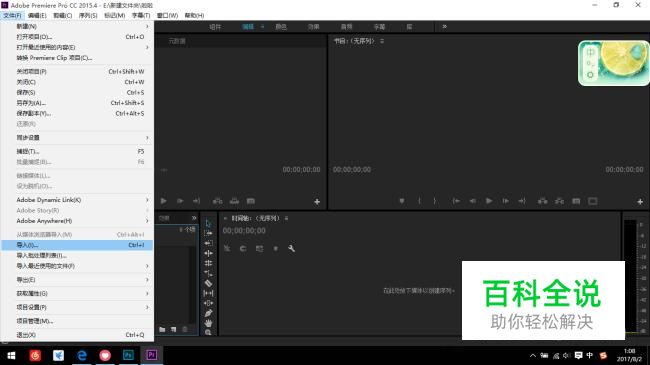Go to Out point in program monitor
Image resolution: width=650 pixels, height=365 pixels.
pos(522,201)
